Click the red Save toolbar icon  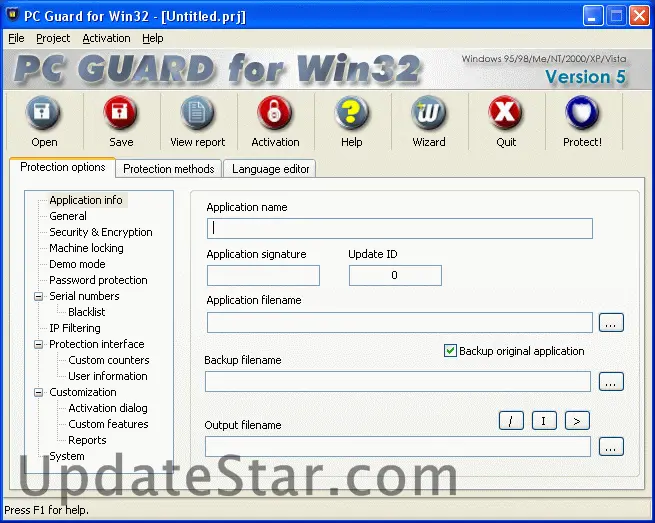(x=121, y=112)
